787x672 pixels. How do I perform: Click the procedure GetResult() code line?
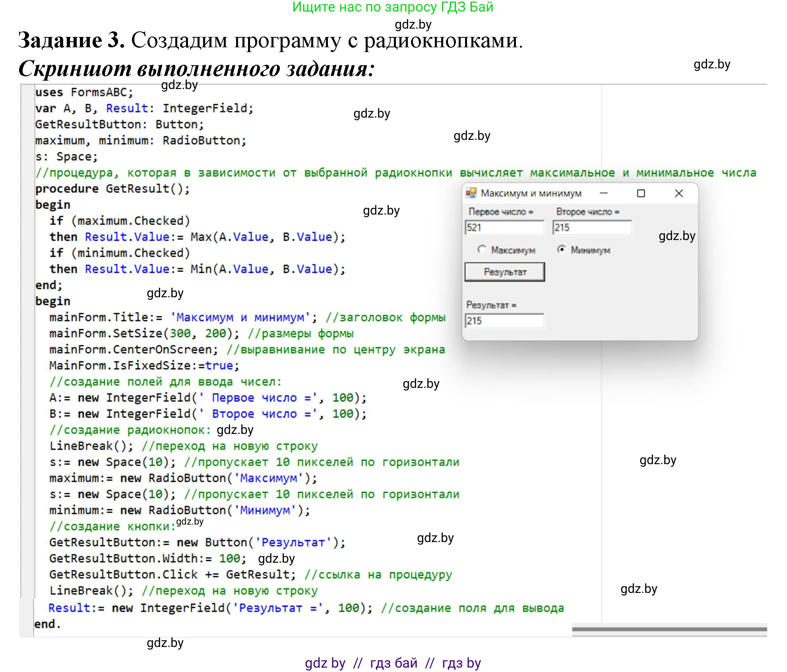[112, 189]
